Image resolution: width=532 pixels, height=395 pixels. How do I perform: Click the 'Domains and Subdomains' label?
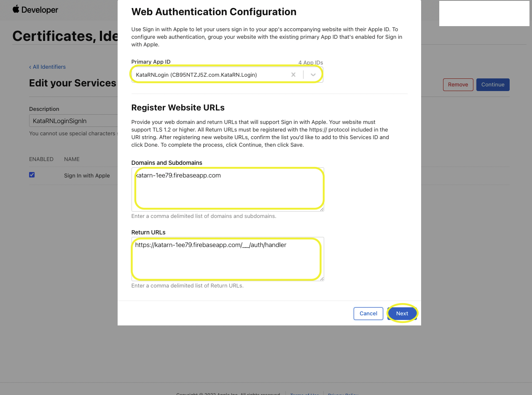(167, 163)
